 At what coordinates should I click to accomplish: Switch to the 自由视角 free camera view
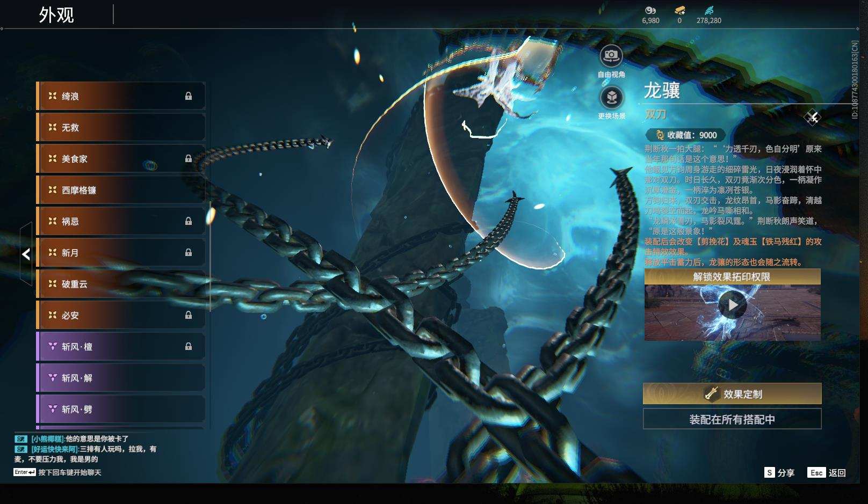(611, 56)
